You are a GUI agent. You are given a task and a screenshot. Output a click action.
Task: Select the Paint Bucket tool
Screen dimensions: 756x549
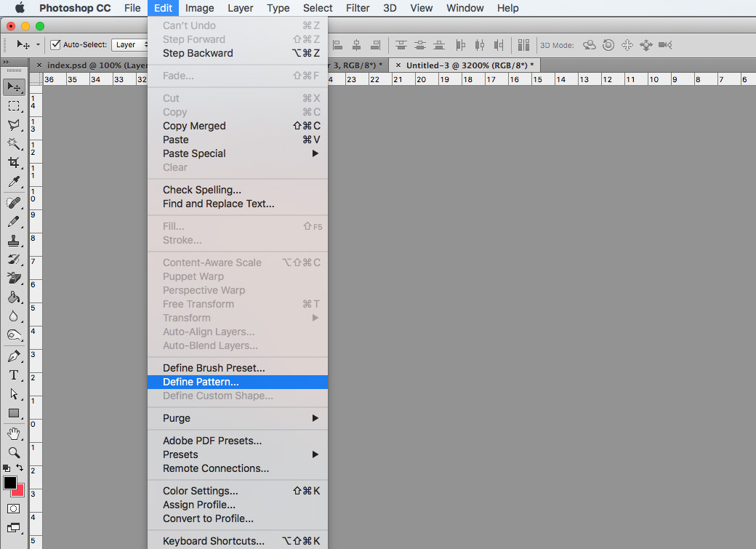pyautogui.click(x=14, y=297)
